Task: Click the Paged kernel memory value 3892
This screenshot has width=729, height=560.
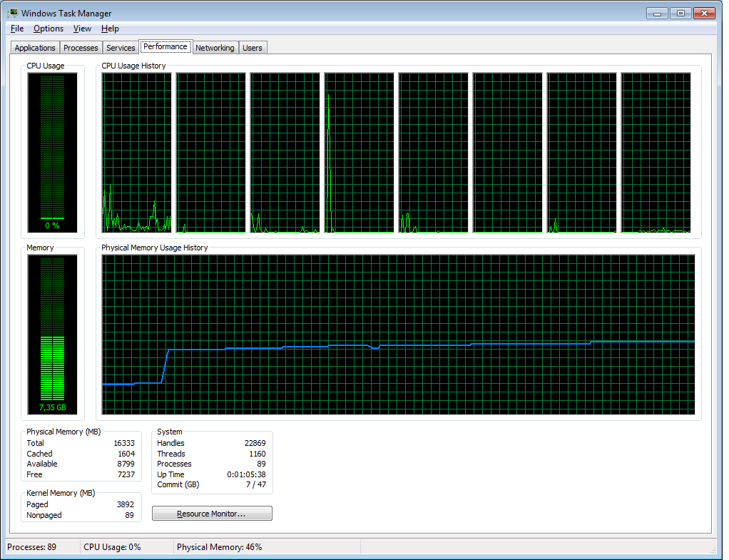Action: [126, 504]
